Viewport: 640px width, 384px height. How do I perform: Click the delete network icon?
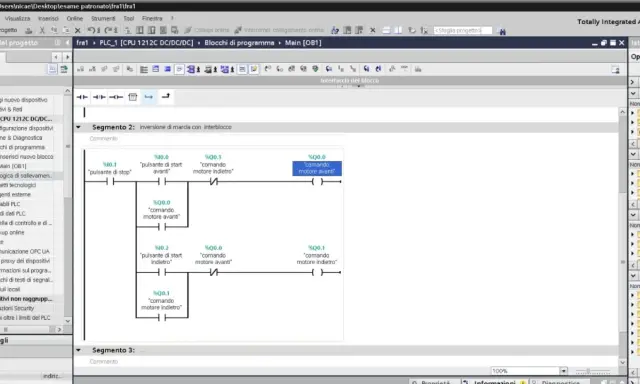pyautogui.click(x=92, y=69)
